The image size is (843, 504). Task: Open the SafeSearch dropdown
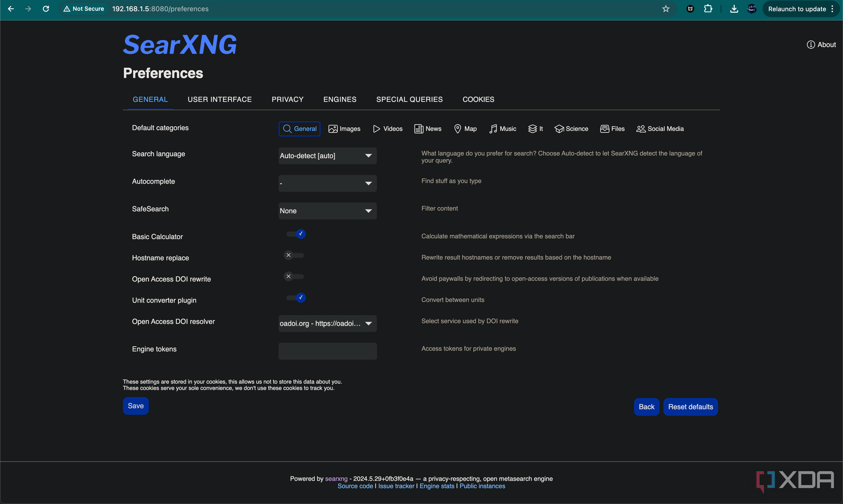(x=327, y=211)
